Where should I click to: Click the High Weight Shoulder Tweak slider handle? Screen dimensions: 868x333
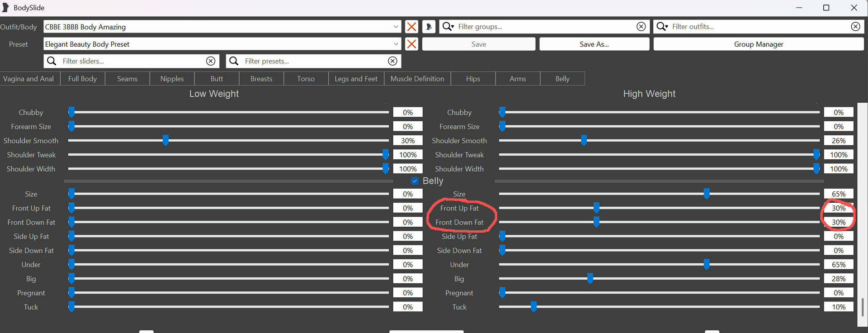tap(816, 155)
